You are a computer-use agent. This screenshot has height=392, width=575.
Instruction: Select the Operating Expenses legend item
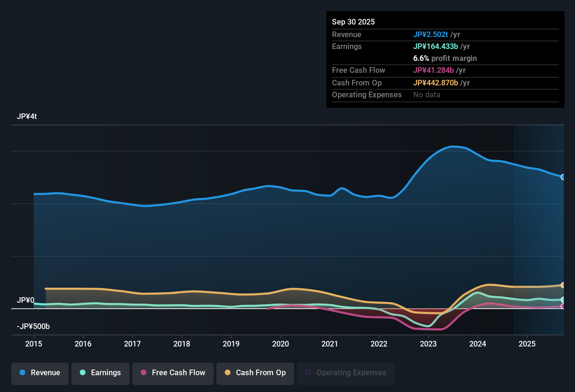click(345, 373)
